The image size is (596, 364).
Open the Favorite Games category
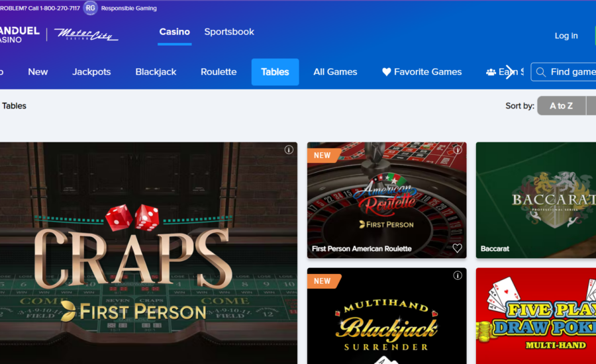point(422,72)
